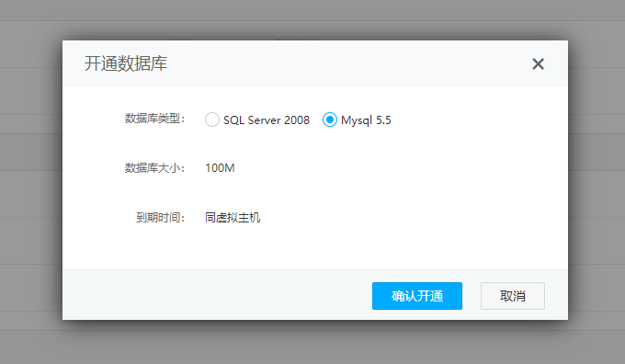Select the Mysql 5.5 radio button

coord(330,119)
